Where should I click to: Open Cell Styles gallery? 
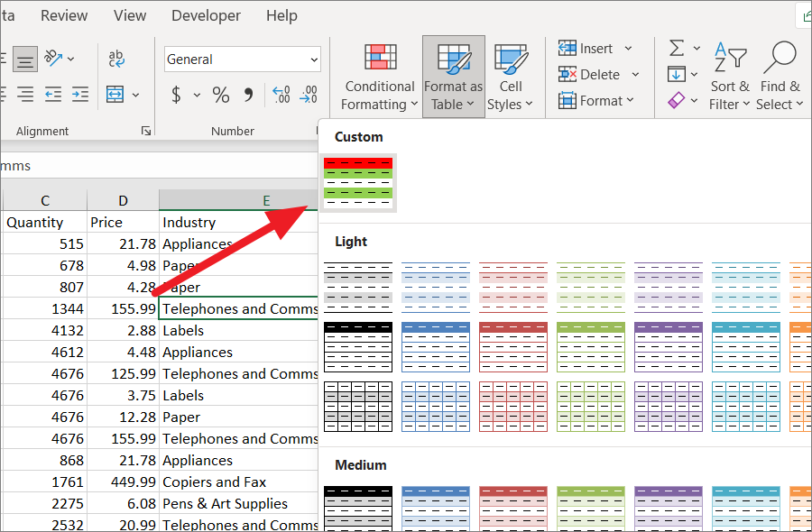point(510,77)
